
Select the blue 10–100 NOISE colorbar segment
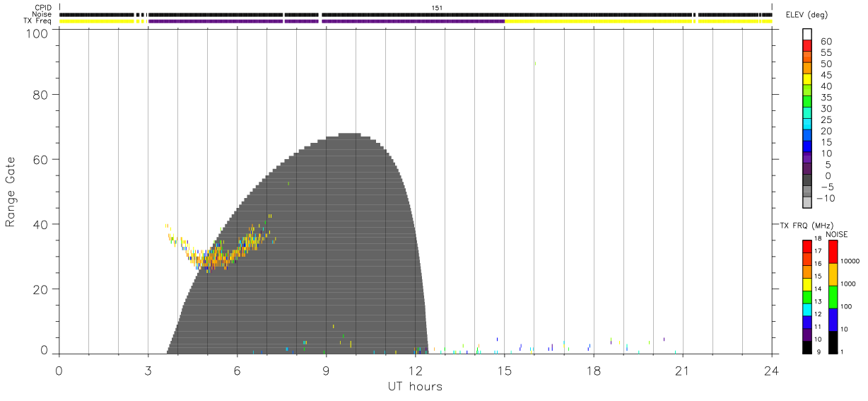pyautogui.click(x=833, y=319)
